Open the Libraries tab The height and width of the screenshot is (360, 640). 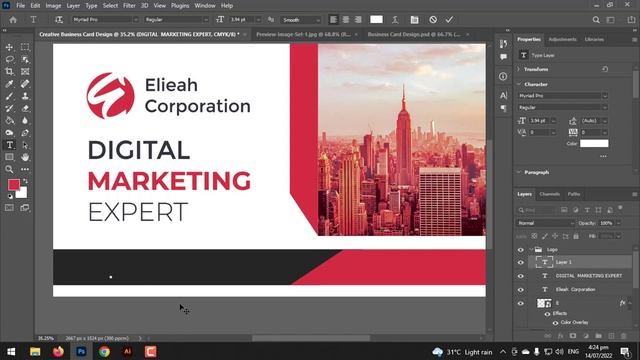(594, 40)
